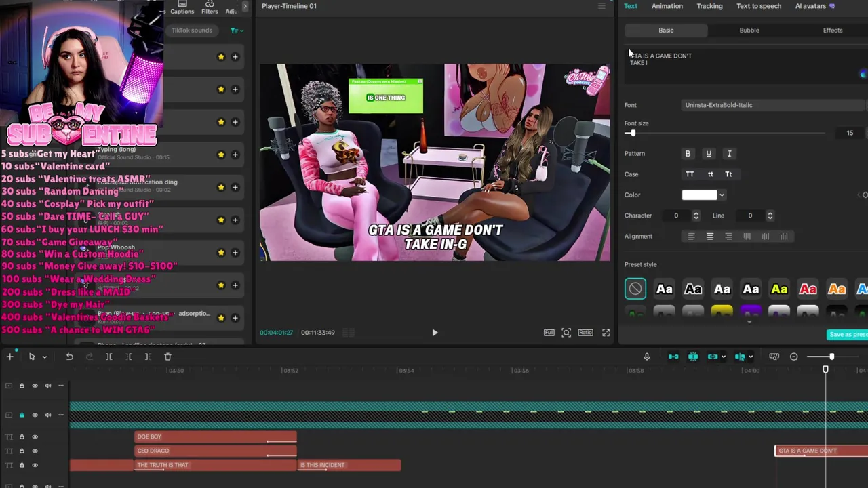Image resolution: width=868 pixels, height=488 pixels.
Task: Click the Line spacing stepper arrows
Action: pos(770,216)
